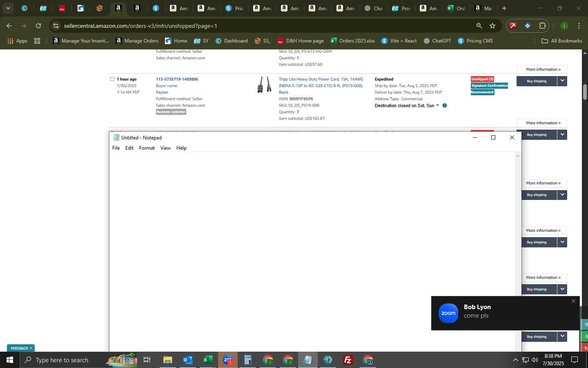Screen dimensions: 588x368
Task: Click Buy shipping for the Tripp Lite order
Action: tap(537, 81)
